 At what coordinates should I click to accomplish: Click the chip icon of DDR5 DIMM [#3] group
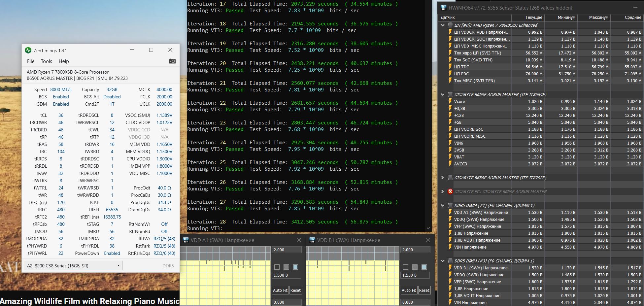(x=450, y=261)
